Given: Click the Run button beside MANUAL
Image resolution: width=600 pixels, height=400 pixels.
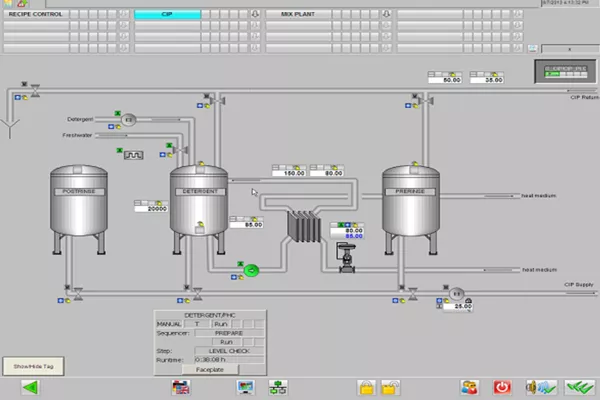Looking at the screenshot, I should coord(222,324).
